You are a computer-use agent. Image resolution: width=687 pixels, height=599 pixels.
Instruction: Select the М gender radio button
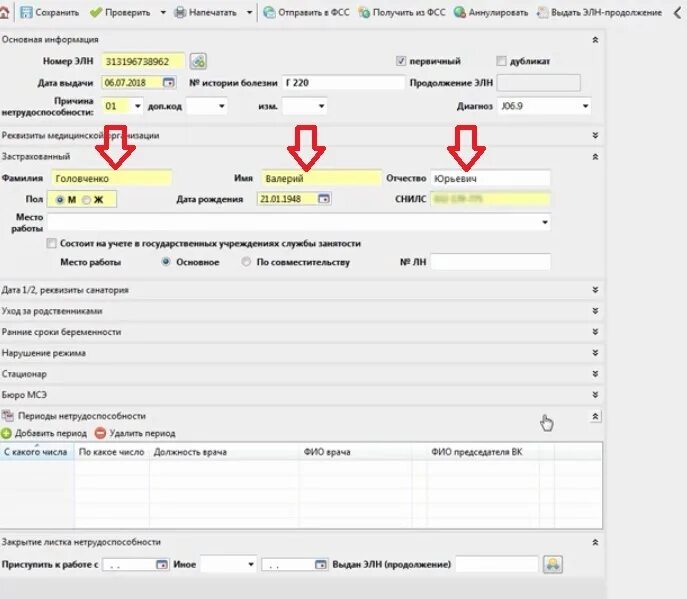60,200
